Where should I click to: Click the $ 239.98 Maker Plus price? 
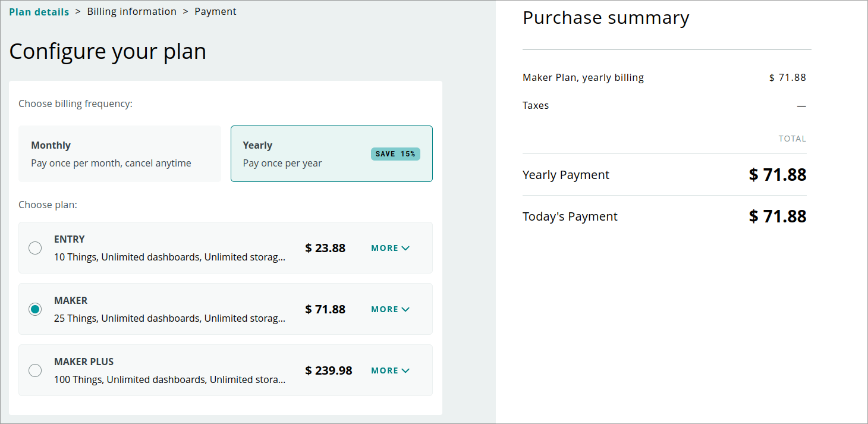pos(328,370)
